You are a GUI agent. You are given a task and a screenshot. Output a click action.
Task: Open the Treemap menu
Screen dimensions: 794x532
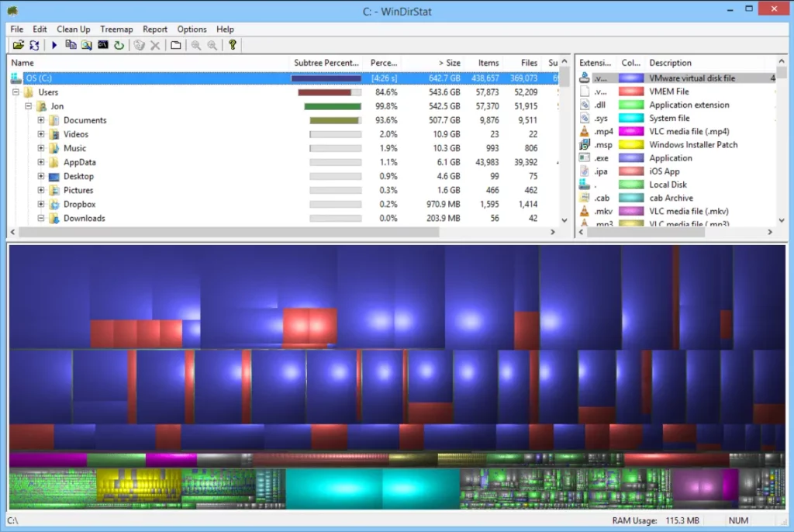click(116, 29)
